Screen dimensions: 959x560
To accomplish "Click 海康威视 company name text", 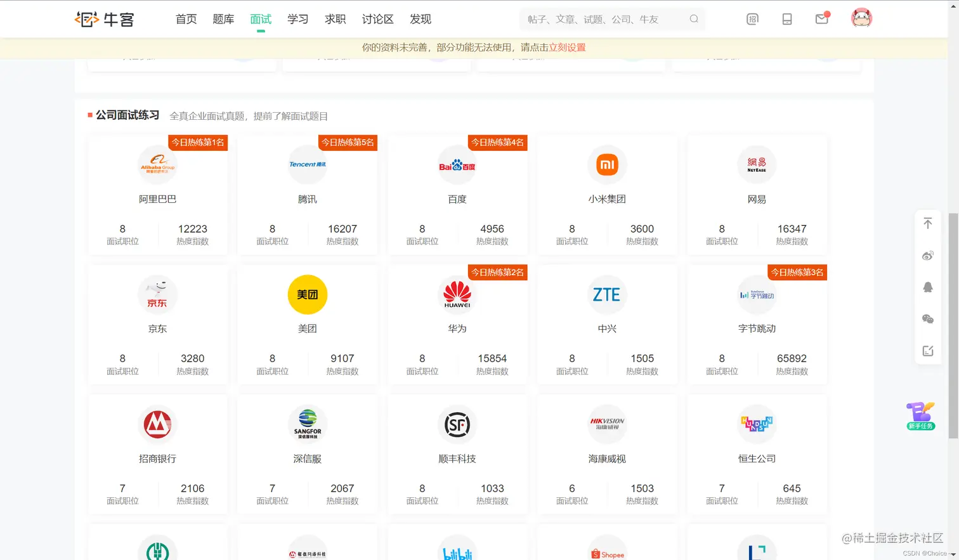I will [x=607, y=459].
